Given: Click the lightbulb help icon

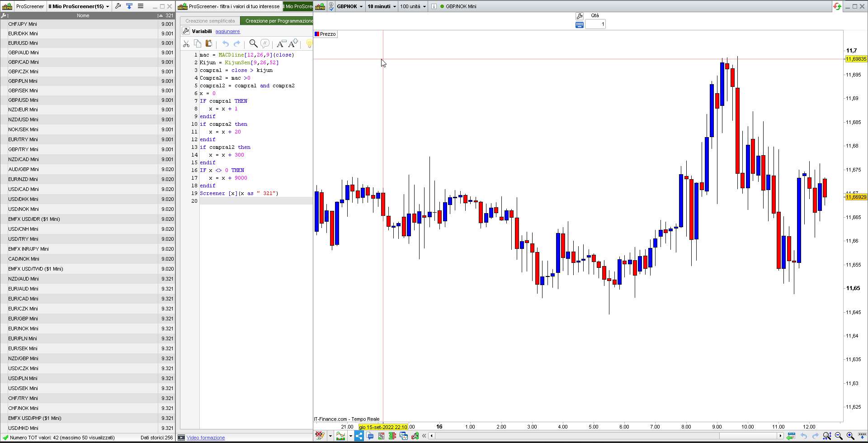Looking at the screenshot, I should click(x=309, y=43).
